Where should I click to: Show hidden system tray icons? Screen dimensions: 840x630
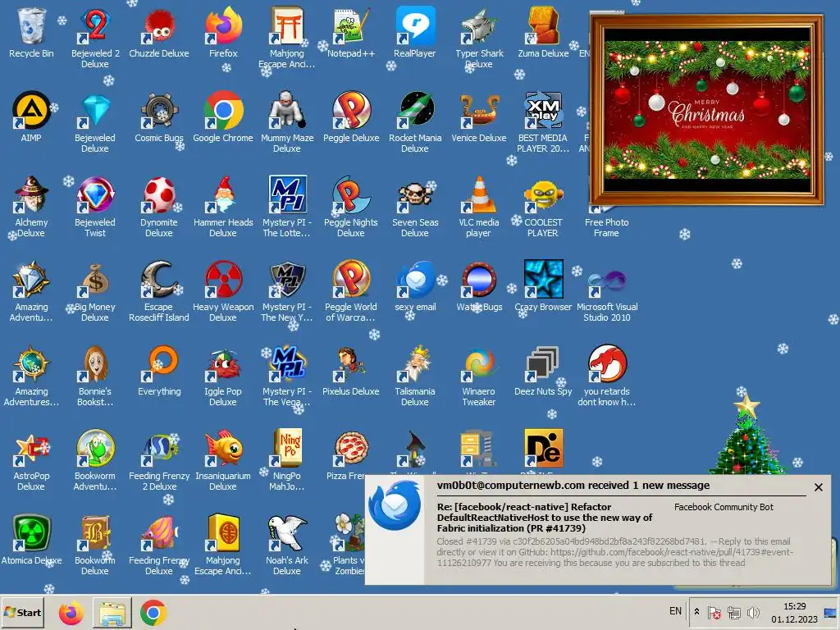point(696,611)
